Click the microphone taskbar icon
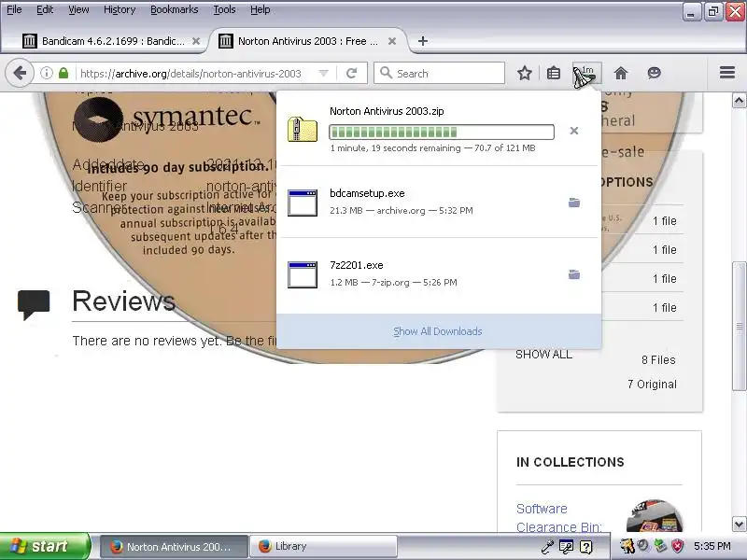 (547, 547)
